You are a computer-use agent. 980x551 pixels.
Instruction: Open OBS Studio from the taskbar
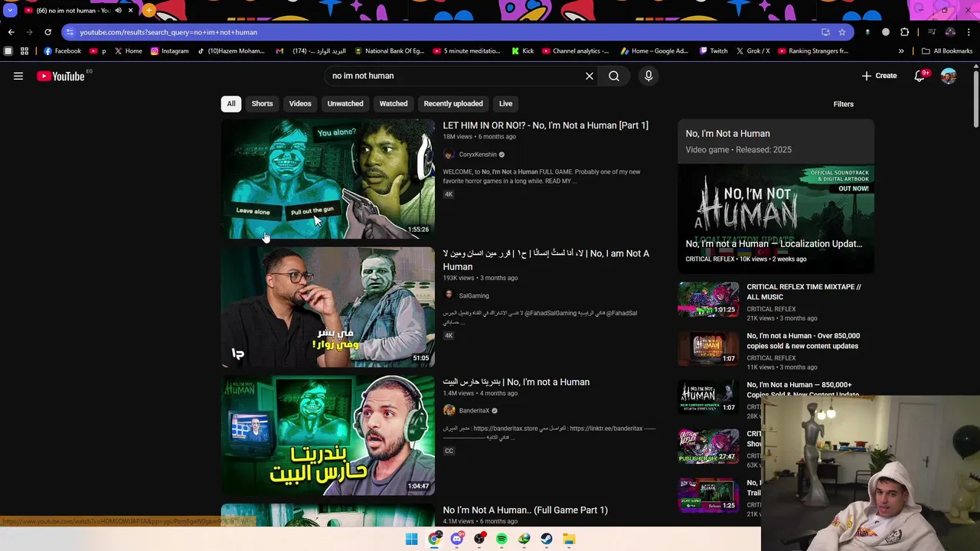tap(479, 539)
